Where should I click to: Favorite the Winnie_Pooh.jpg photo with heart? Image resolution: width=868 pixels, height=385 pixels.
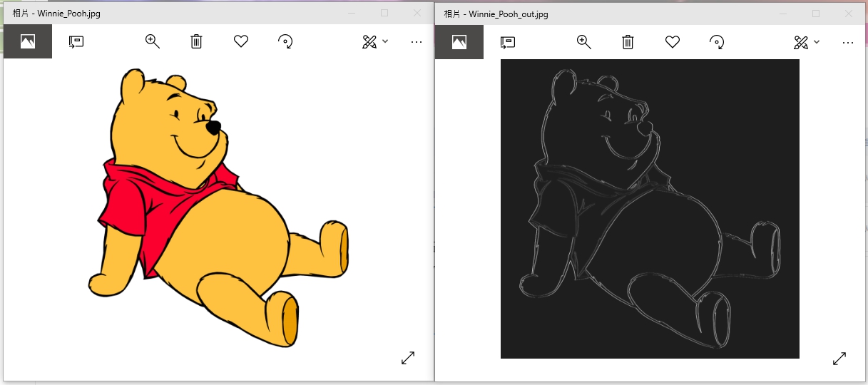(x=241, y=41)
